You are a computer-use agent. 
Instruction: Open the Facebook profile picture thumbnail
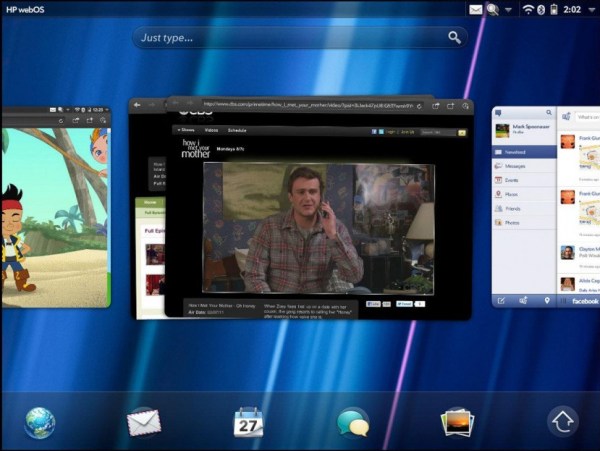(502, 130)
